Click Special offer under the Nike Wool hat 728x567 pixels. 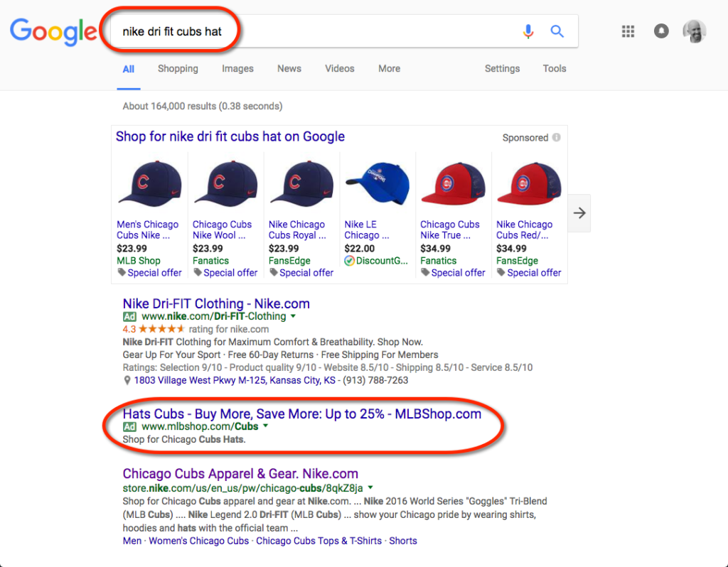[x=230, y=273]
